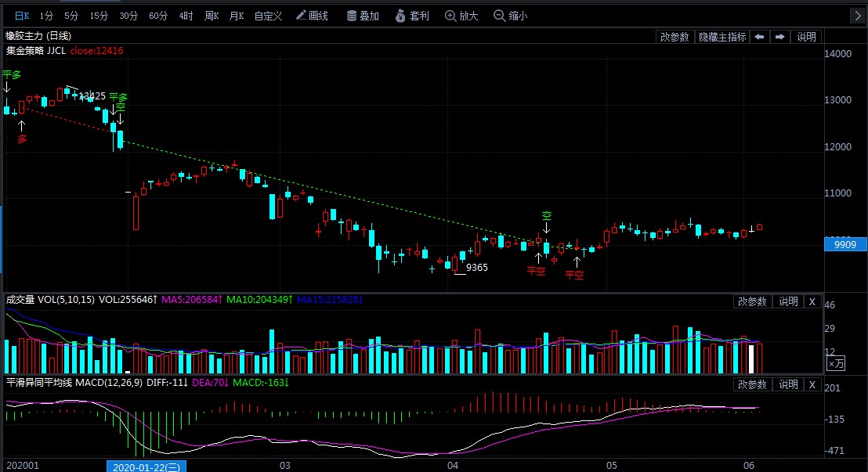Toggle 隐藏主指标 to hide main indicator
Image resolution: width=868 pixels, height=472 pixels.
click(722, 37)
